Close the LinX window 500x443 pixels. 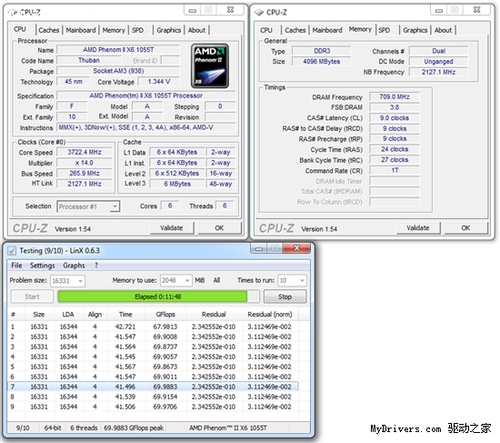pos(296,248)
